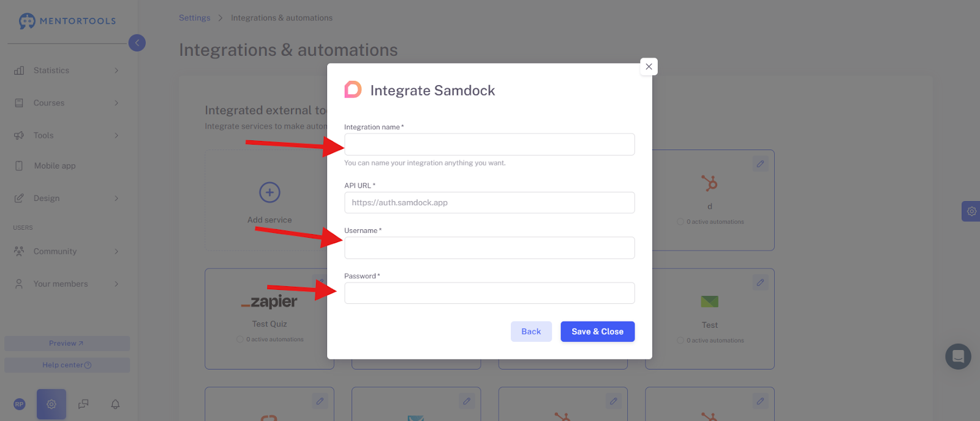Expand the Tools menu chevron
Image resolution: width=980 pixels, height=421 pixels.
tap(116, 135)
